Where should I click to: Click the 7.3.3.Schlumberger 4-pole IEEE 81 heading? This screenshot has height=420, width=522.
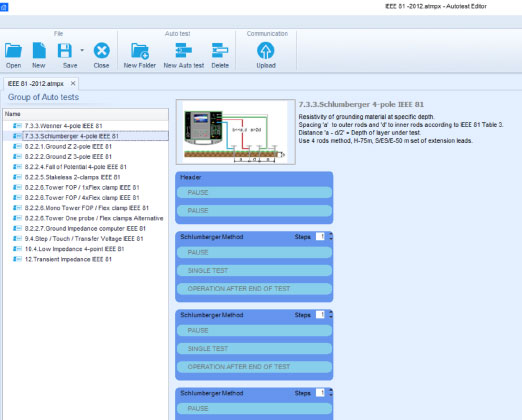[x=361, y=104]
